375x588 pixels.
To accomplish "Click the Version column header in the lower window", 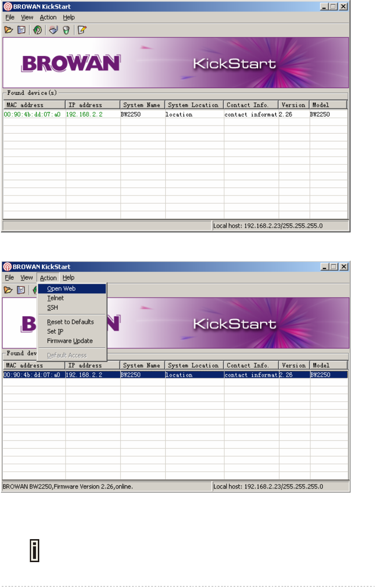I will (x=294, y=366).
